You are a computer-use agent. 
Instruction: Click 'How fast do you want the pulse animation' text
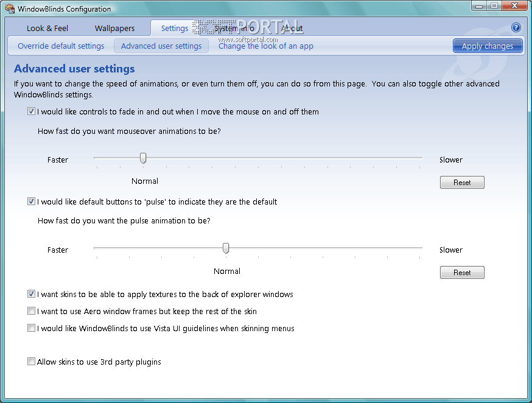[124, 221]
